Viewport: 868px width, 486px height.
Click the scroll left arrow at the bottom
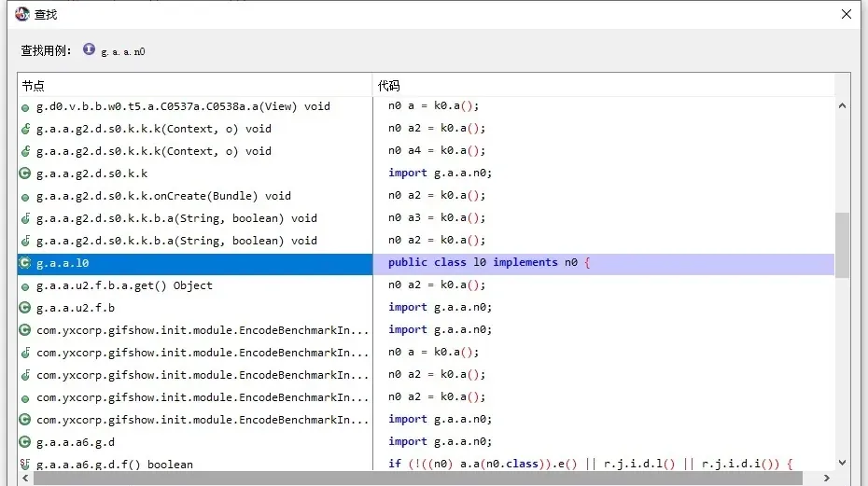click(25, 478)
